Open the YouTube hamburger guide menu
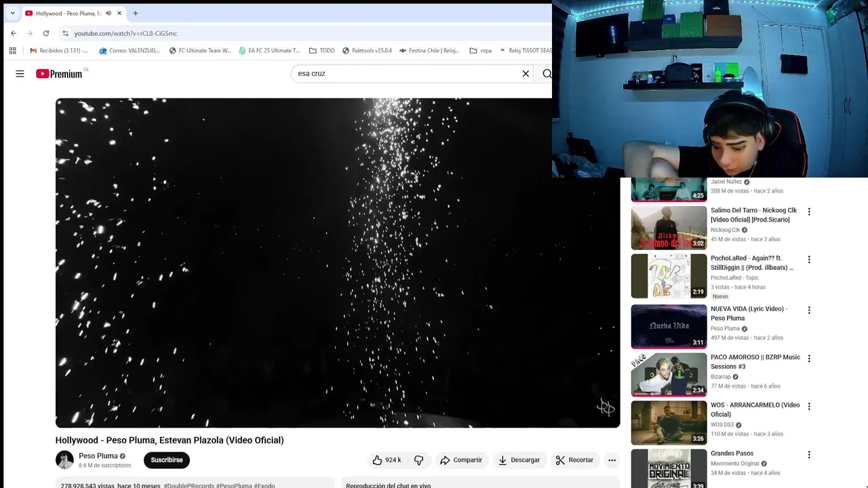 pyautogui.click(x=20, y=73)
